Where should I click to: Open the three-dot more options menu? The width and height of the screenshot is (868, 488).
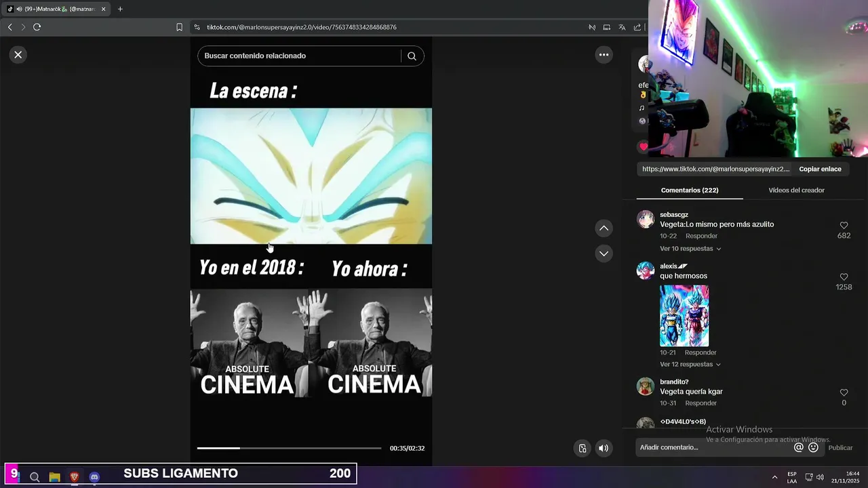(604, 55)
